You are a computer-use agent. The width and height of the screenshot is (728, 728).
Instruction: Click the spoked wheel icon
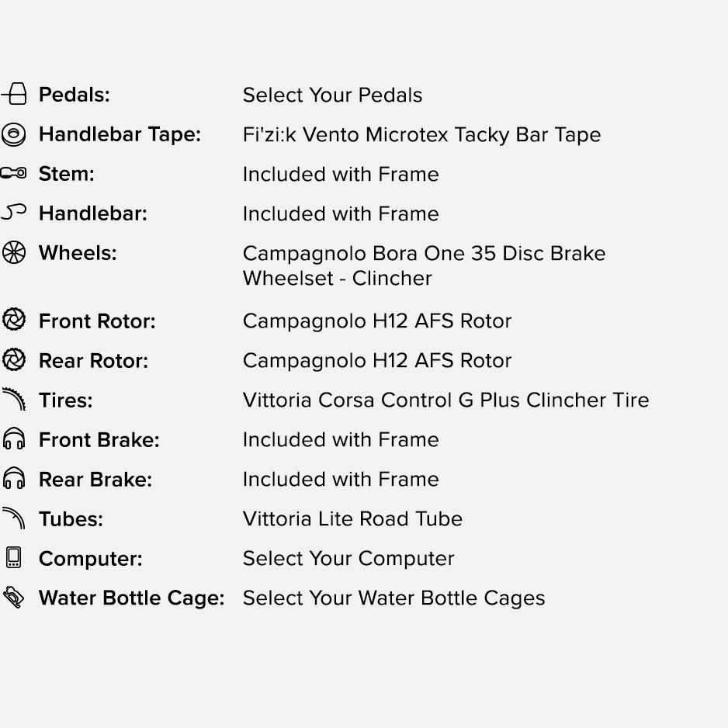click(x=13, y=253)
